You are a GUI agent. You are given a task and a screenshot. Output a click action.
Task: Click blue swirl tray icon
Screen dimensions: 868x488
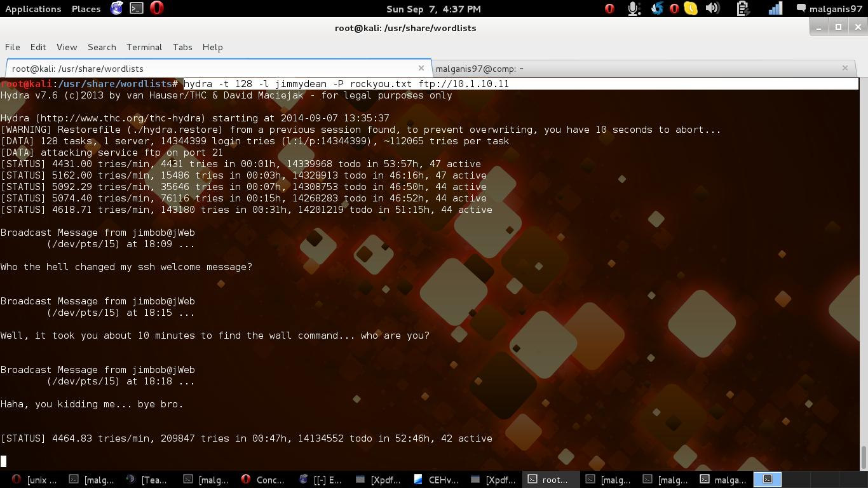click(x=658, y=8)
